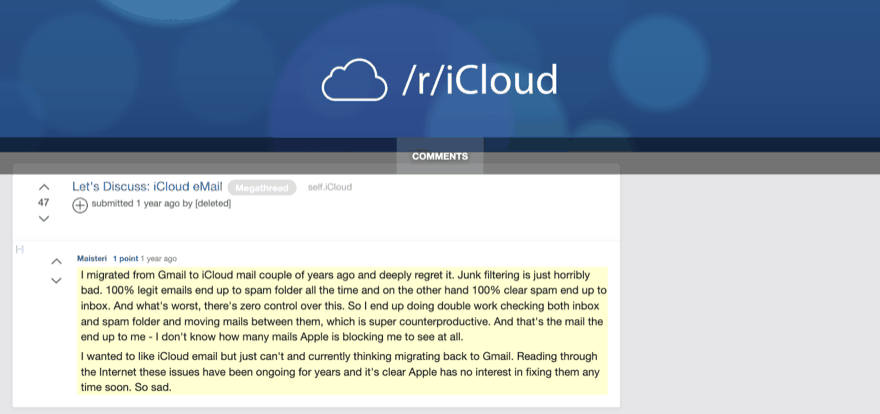Downvote Maisteri's comment
The image size is (880, 414).
pyautogui.click(x=57, y=280)
